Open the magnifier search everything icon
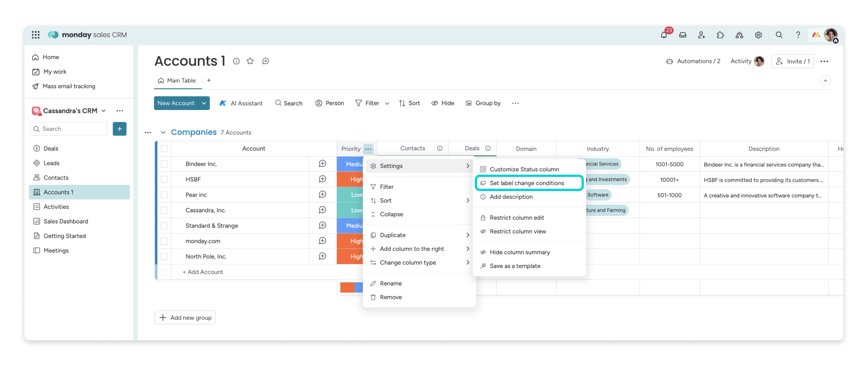The height and width of the screenshot is (366, 868). [779, 35]
